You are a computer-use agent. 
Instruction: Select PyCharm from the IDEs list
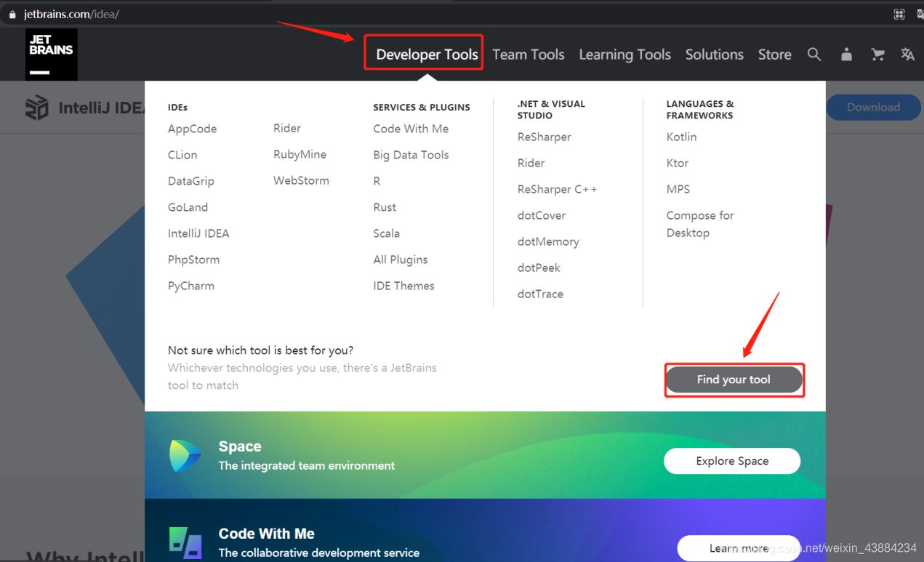(191, 286)
